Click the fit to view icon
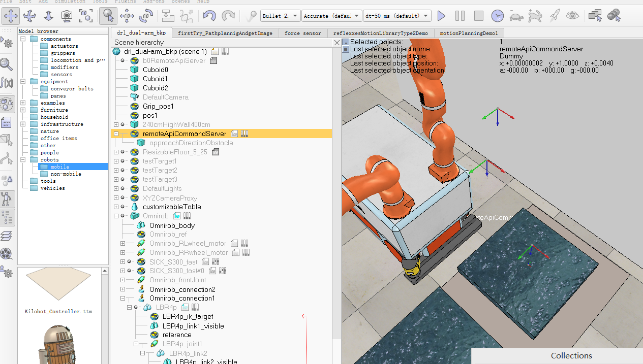The image size is (643, 364). (x=86, y=16)
